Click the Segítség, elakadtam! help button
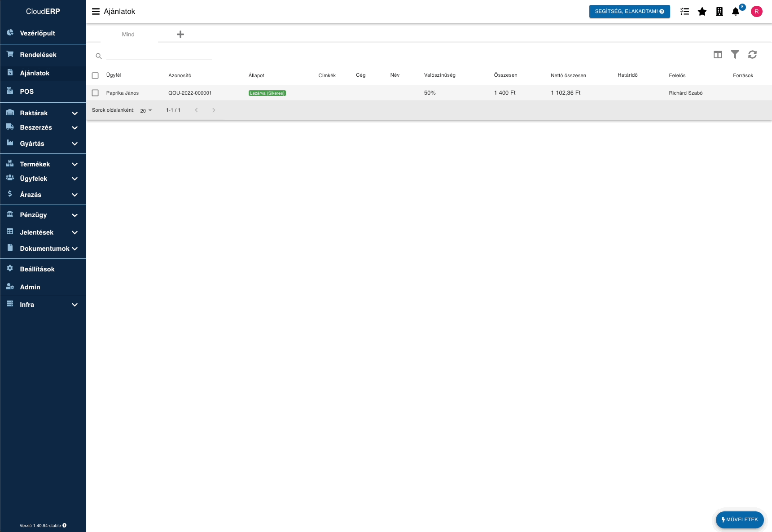772x532 pixels. pos(629,12)
